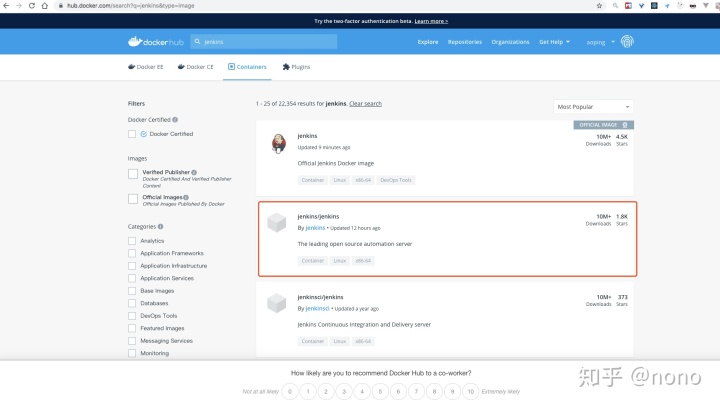Open Repositories in the top navigation
This screenshot has width=720, height=406.
click(x=465, y=42)
